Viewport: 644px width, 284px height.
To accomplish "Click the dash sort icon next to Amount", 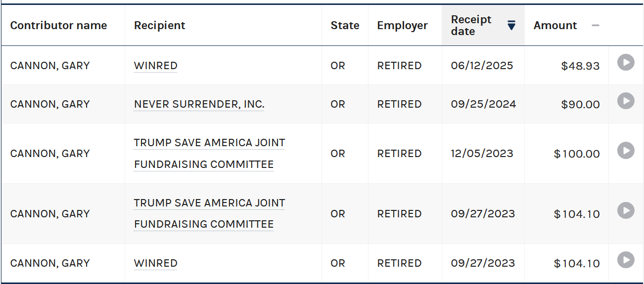I will click(x=596, y=26).
